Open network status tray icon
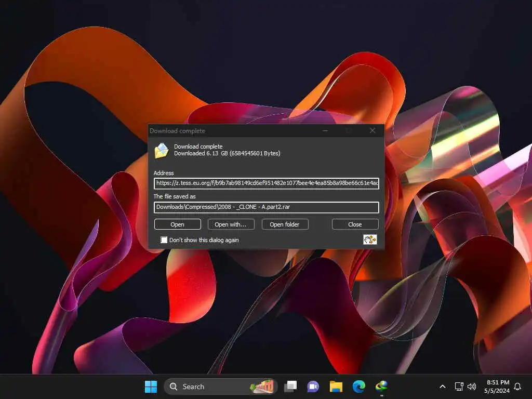Image resolution: width=532 pixels, height=399 pixels. [x=459, y=387]
